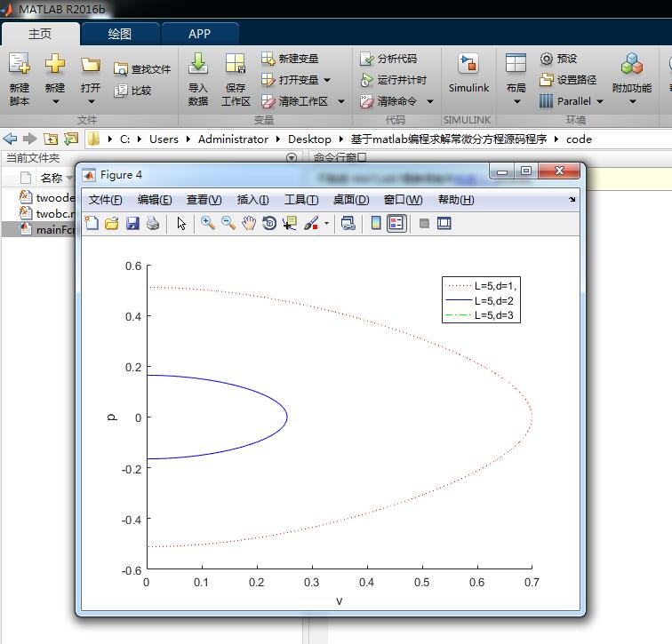
Task: Open Simulink from the toolstrip
Action: point(468,73)
